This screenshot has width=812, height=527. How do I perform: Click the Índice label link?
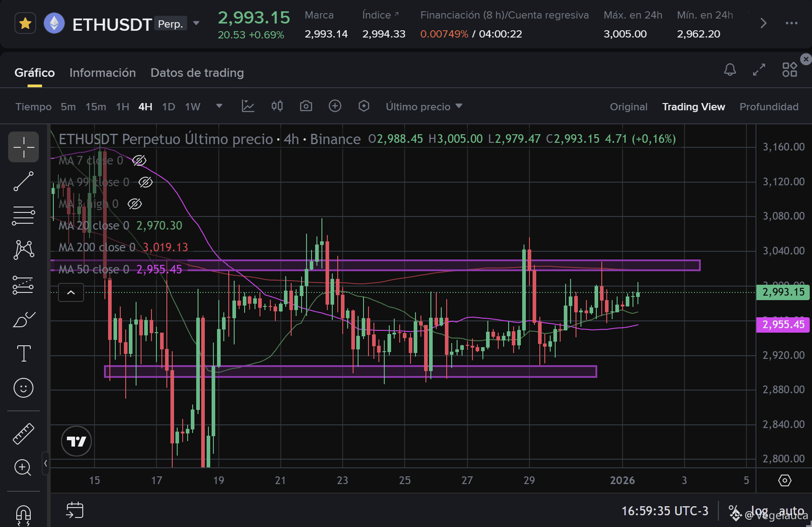(380, 15)
